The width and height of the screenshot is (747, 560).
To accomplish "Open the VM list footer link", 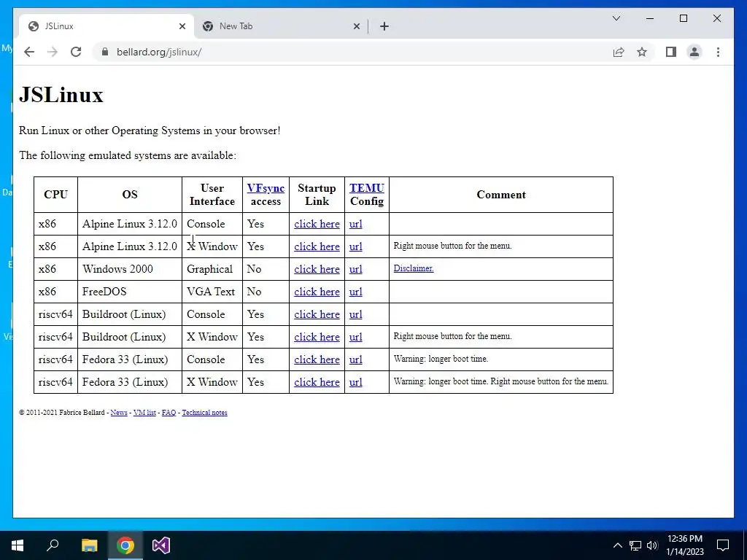I will [x=144, y=413].
